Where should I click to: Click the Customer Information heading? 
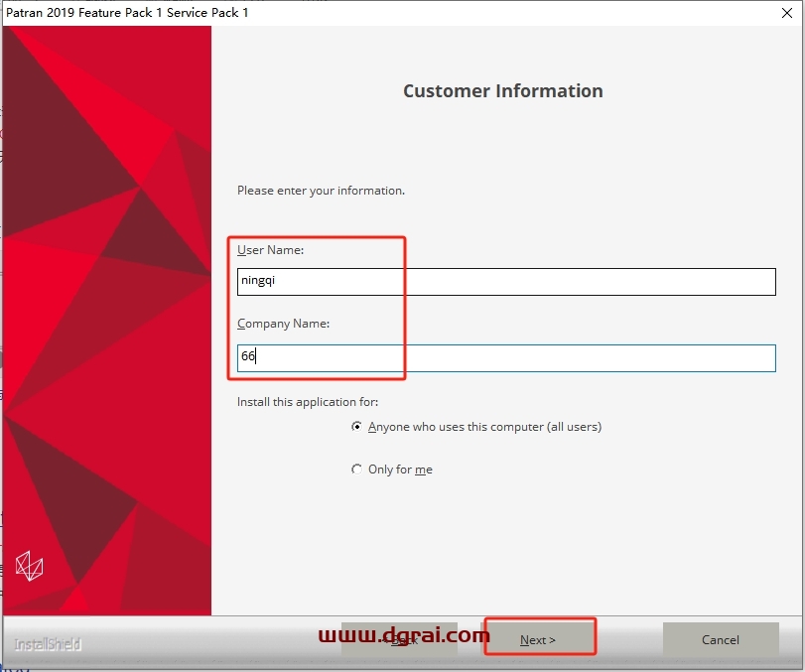click(x=502, y=91)
